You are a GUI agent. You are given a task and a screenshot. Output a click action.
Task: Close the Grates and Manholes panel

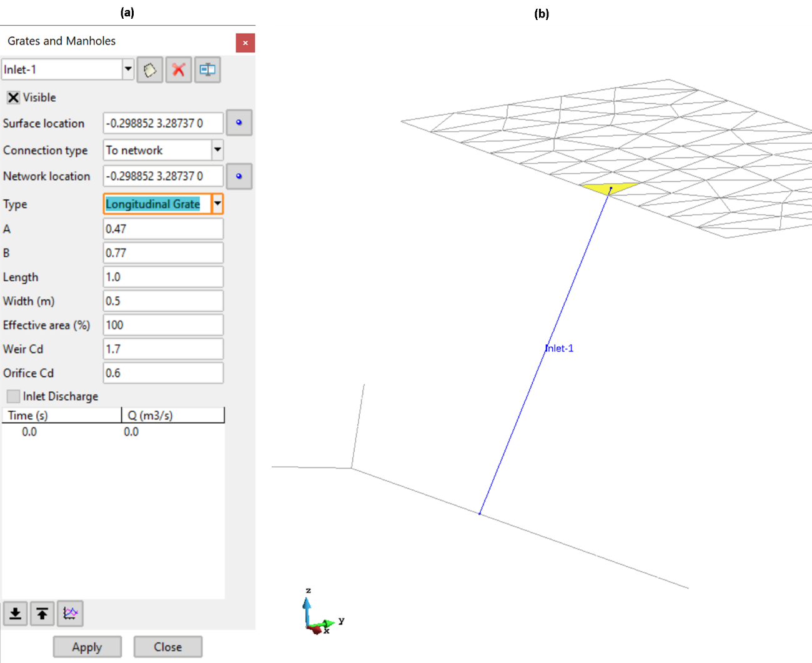click(245, 43)
